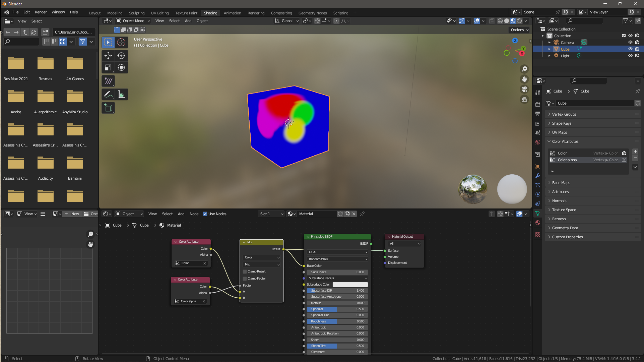
Task: Click the file browser search field
Action: (21, 42)
